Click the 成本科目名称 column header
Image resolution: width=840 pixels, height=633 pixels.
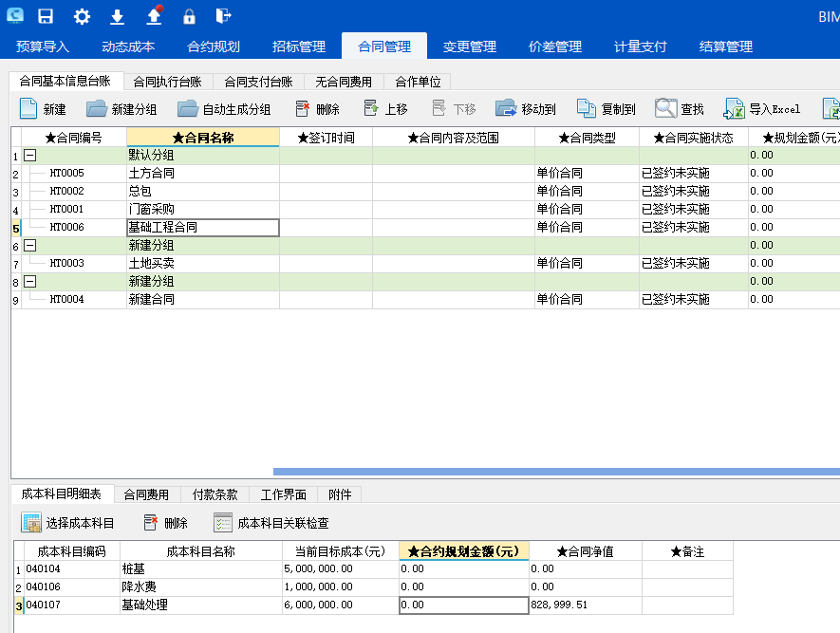click(x=201, y=551)
